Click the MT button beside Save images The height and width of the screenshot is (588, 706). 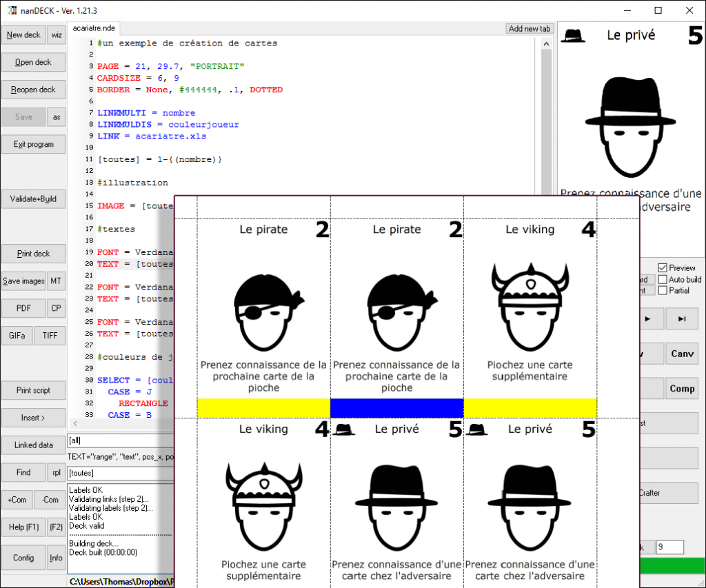tap(56, 281)
